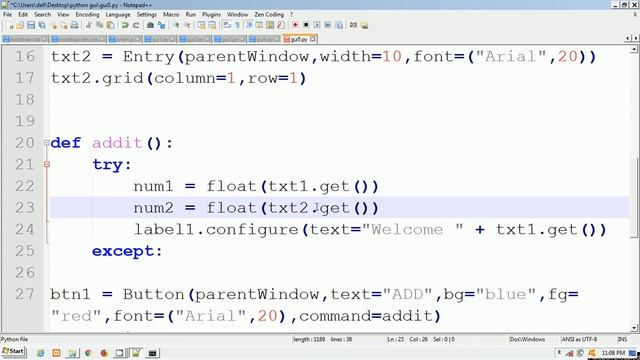Click the Document Map toolbar icon

[x=270, y=25]
